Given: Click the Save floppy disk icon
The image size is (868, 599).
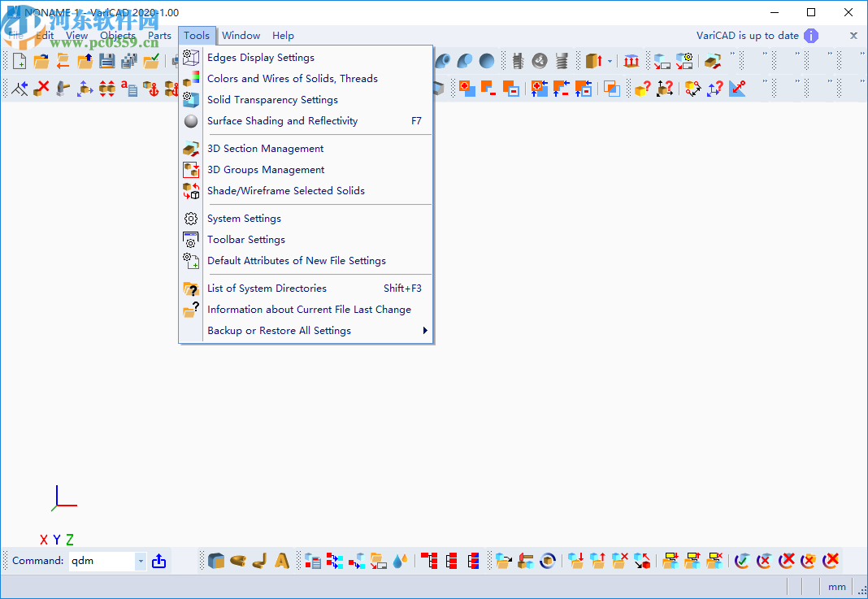Looking at the screenshot, I should (106, 61).
